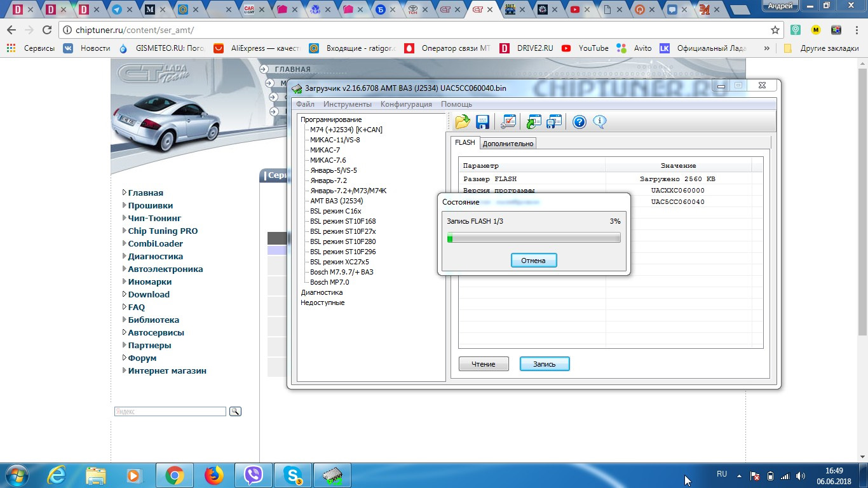Click the Запись button

[x=545, y=364]
